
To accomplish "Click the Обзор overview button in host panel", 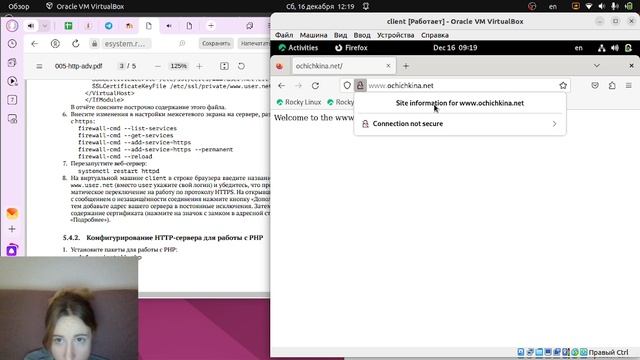I will pyautogui.click(x=19, y=7).
